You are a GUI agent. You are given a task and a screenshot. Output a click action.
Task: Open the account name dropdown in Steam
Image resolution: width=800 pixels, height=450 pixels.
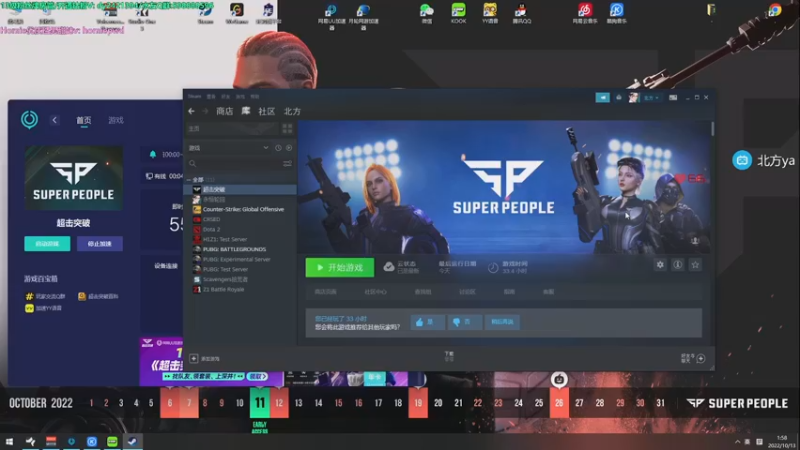[x=651, y=97]
